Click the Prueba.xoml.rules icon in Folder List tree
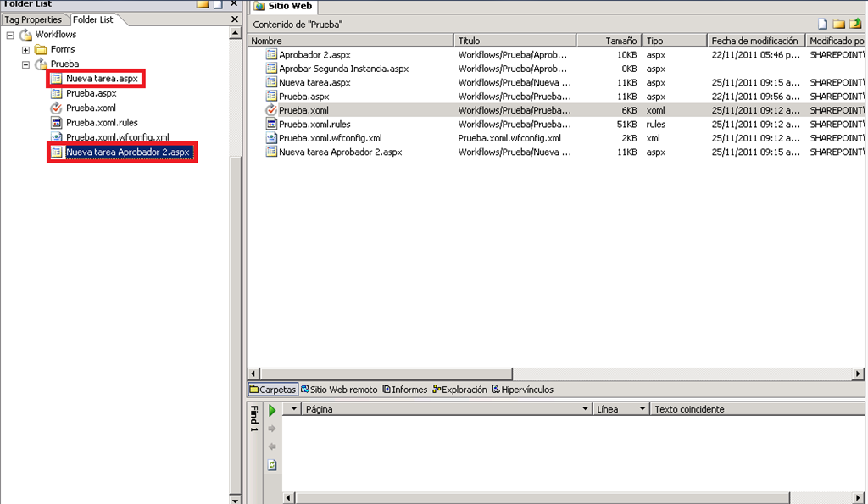 pyautogui.click(x=56, y=122)
